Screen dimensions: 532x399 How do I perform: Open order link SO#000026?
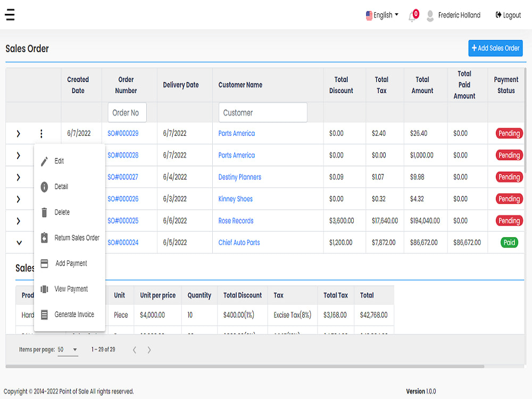point(123,199)
